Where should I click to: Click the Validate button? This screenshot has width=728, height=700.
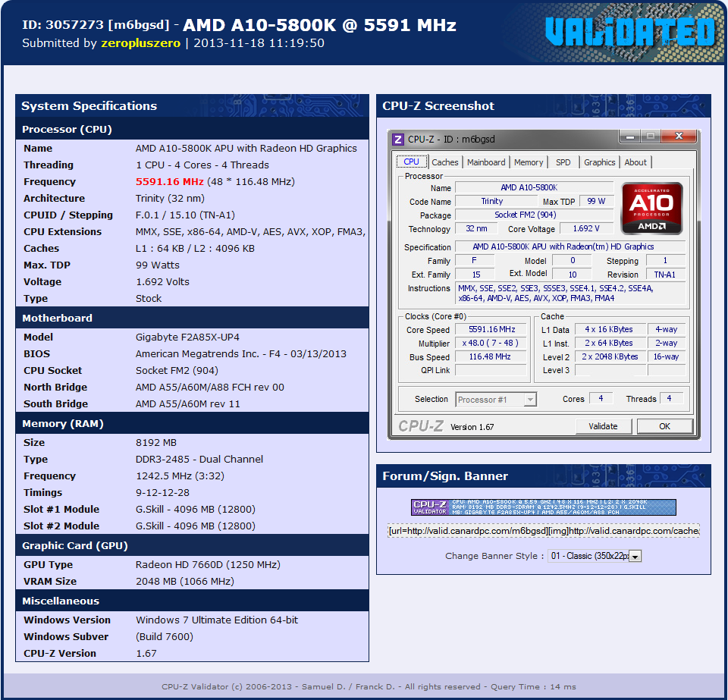coord(603,426)
